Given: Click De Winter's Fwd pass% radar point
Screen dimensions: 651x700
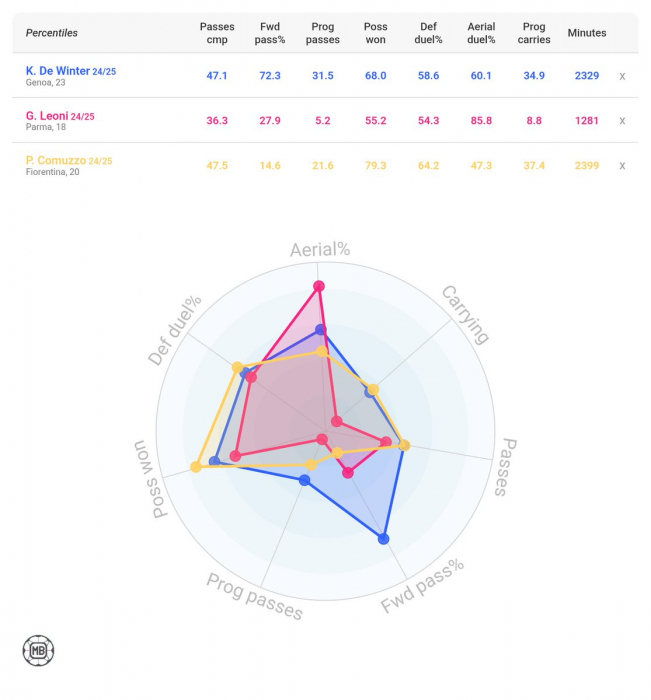Looking at the screenshot, I should coord(384,540).
